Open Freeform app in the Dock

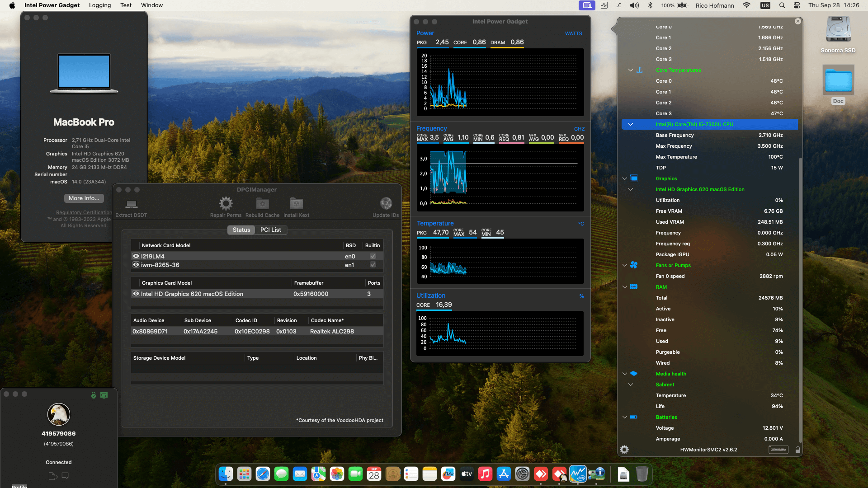click(x=448, y=474)
